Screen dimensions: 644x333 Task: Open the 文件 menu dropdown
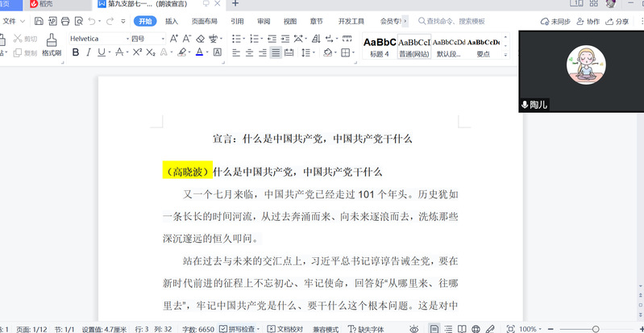[15, 22]
